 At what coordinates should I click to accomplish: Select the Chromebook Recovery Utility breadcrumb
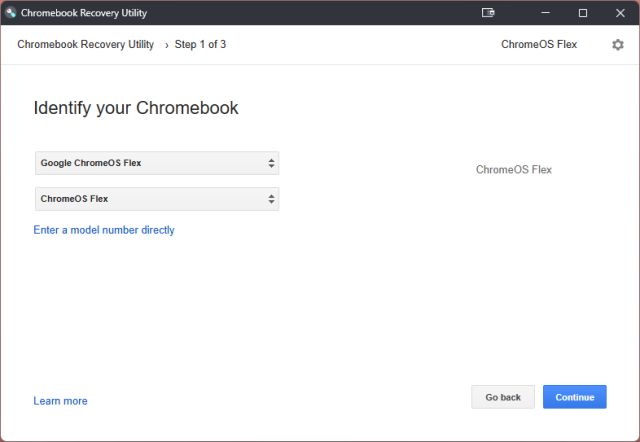[85, 45]
